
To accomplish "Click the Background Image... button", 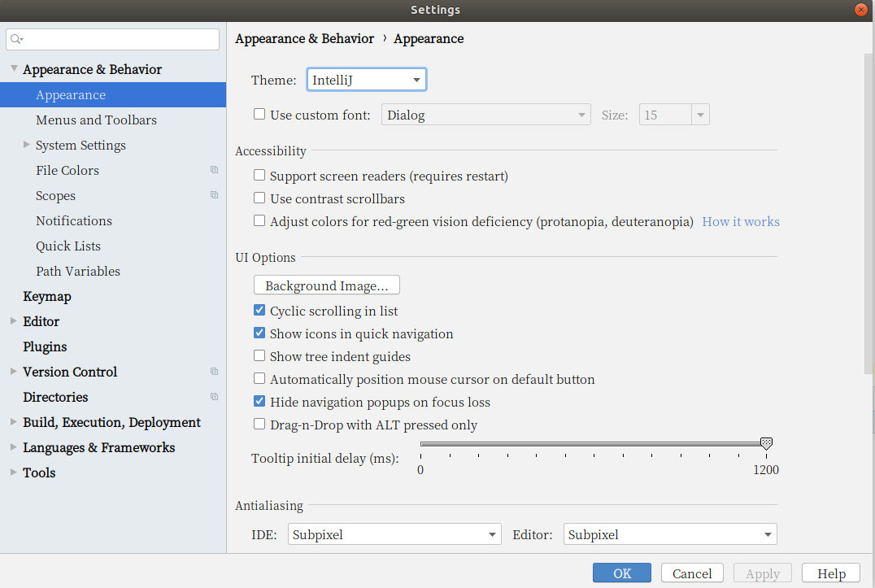I will [326, 285].
